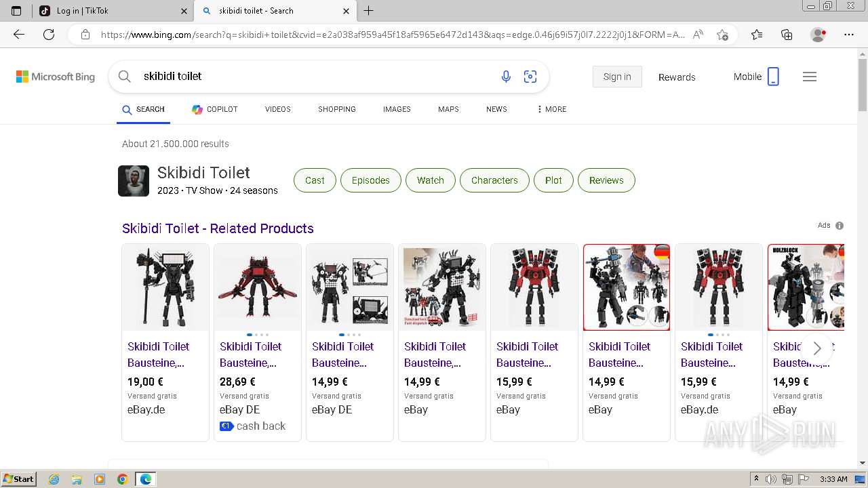
Task: Open the Favorites list icon
Action: (x=757, y=35)
